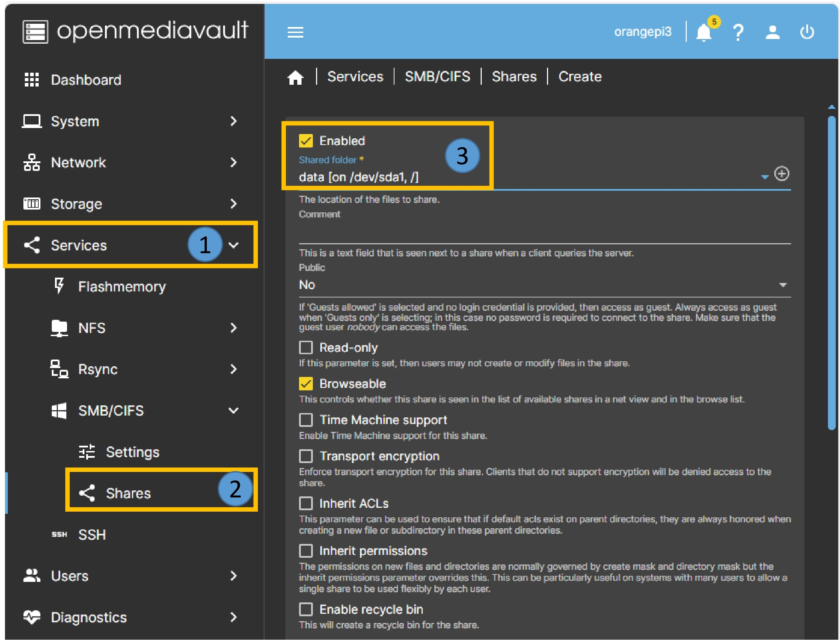Expand the Storage menu chevron
Screen dimensions: 840x640
[233, 204]
